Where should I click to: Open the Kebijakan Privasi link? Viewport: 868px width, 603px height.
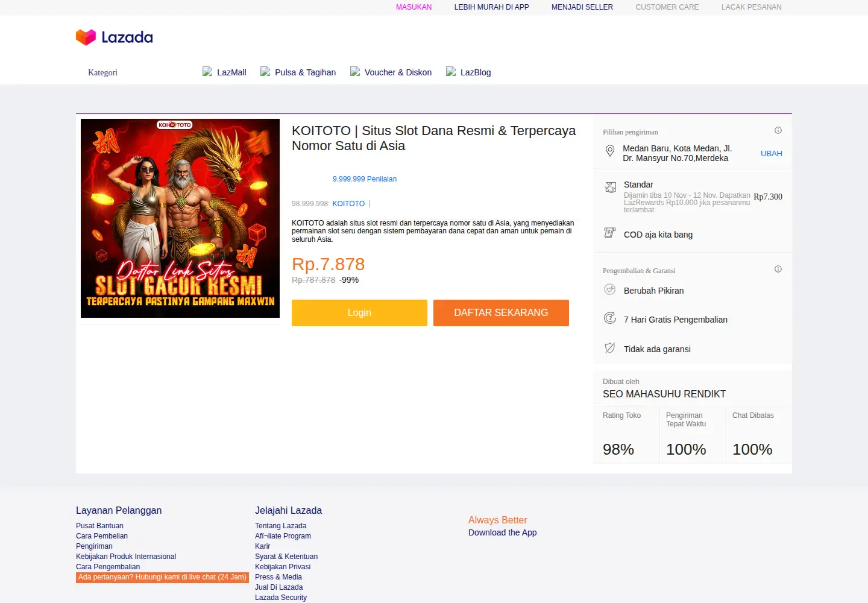[283, 567]
